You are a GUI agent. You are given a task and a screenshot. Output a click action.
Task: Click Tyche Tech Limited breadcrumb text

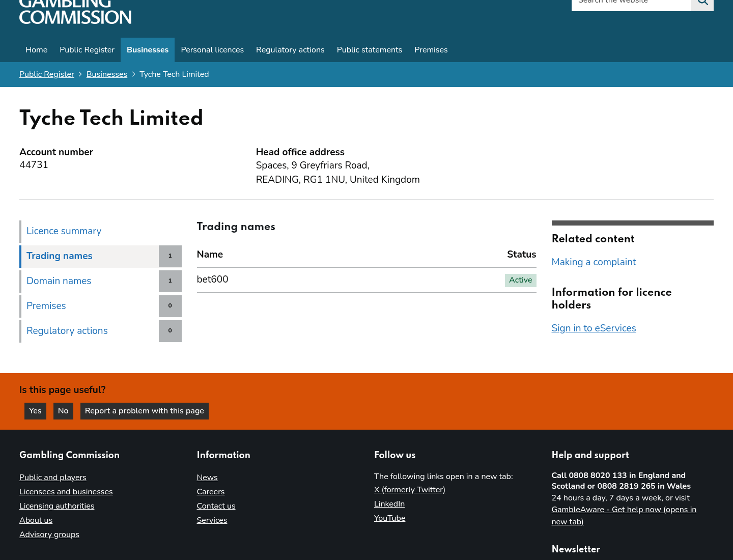point(174,74)
